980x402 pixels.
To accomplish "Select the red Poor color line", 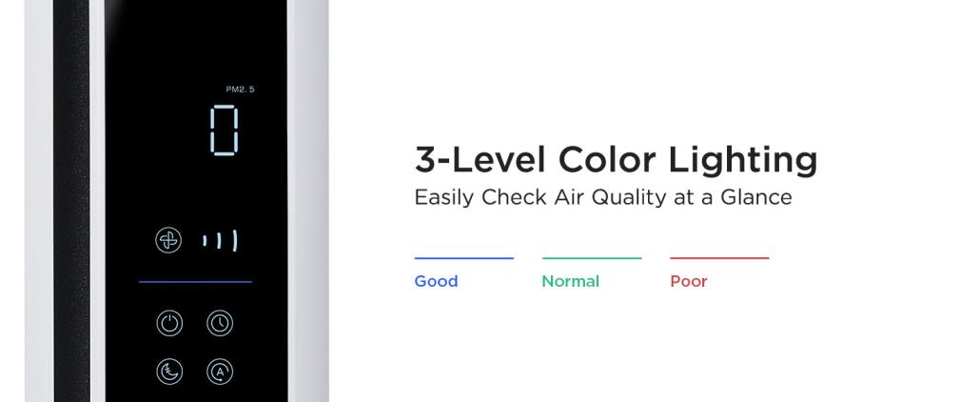I will (719, 258).
